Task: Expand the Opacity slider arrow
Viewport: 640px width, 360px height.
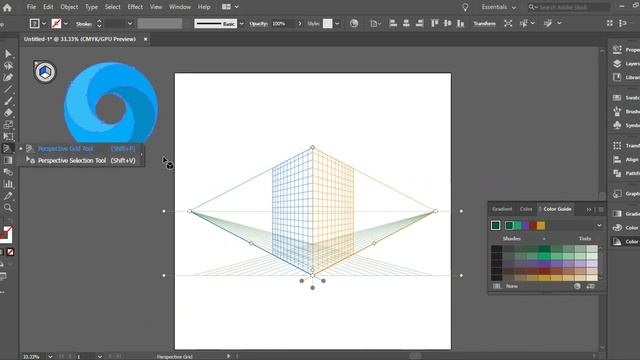Action: [300, 24]
